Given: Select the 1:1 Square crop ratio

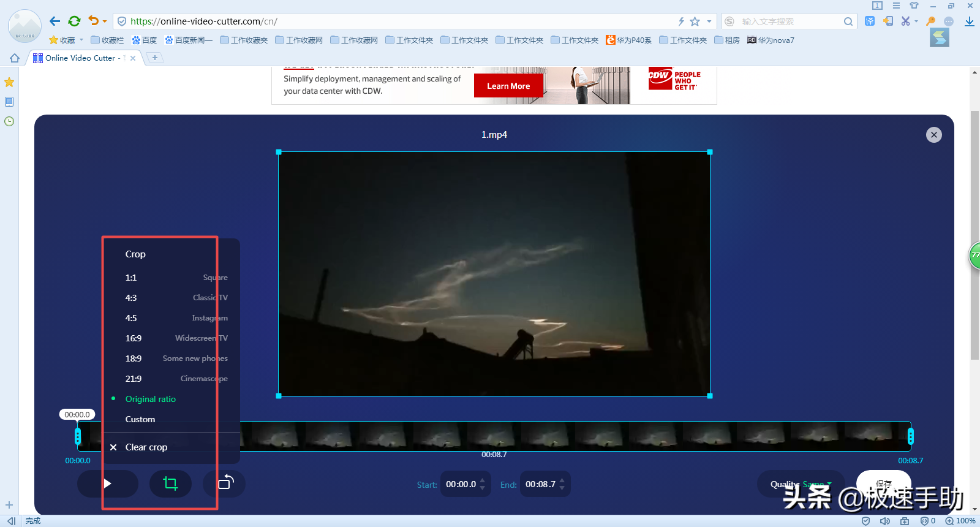Looking at the screenshot, I should pyautogui.click(x=176, y=278).
